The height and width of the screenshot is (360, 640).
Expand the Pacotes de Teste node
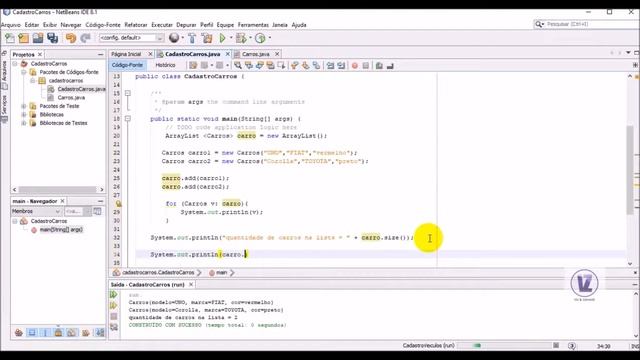(x=24, y=106)
